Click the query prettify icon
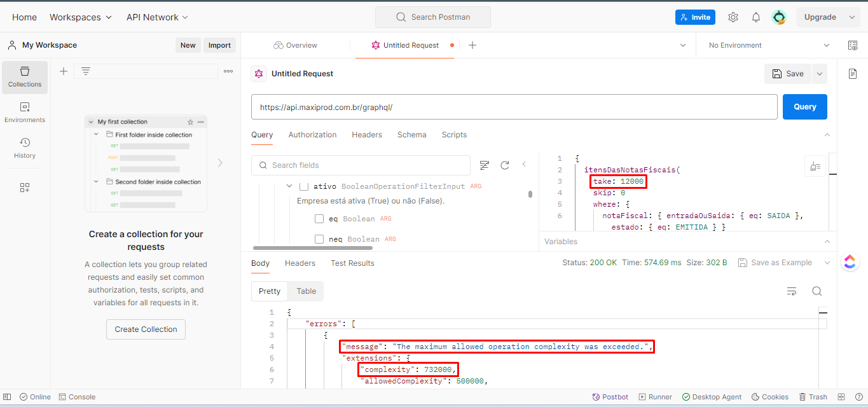 coord(485,165)
